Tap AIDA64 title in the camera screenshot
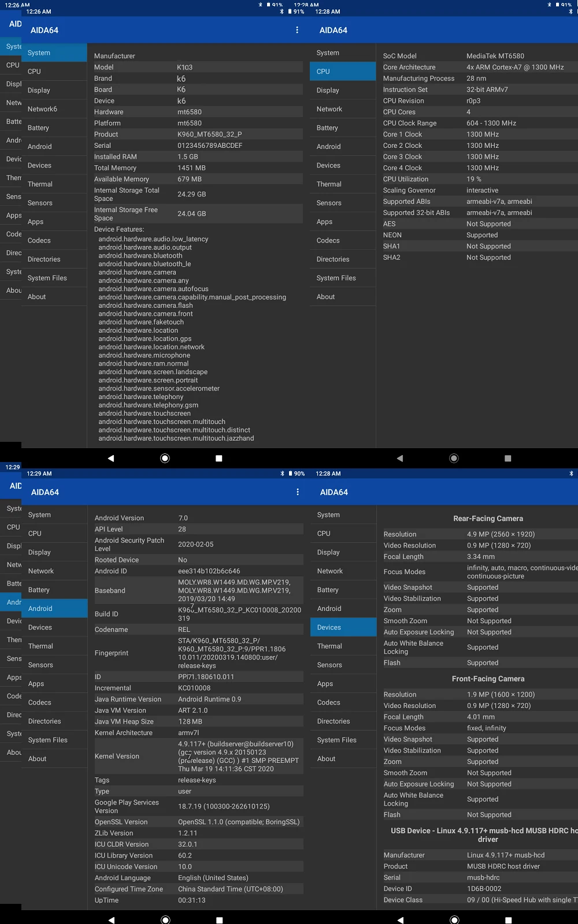578x924 pixels. coord(334,492)
